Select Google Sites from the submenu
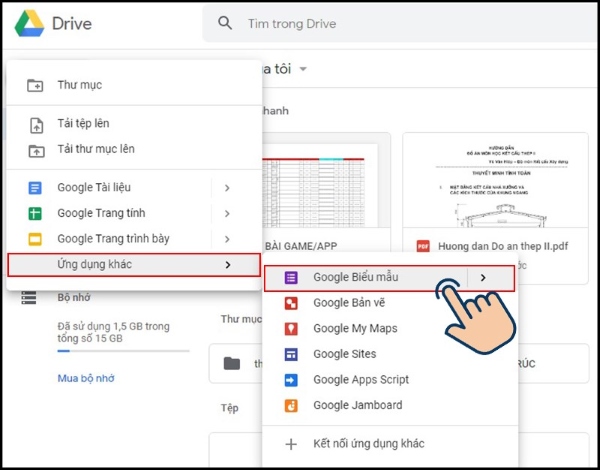Viewport: 600px width, 470px height. [x=344, y=354]
